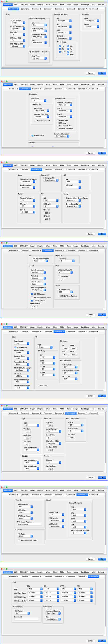
Task: Uncheck the Auto Correct checkbox
Action: click(x=32, y=136)
